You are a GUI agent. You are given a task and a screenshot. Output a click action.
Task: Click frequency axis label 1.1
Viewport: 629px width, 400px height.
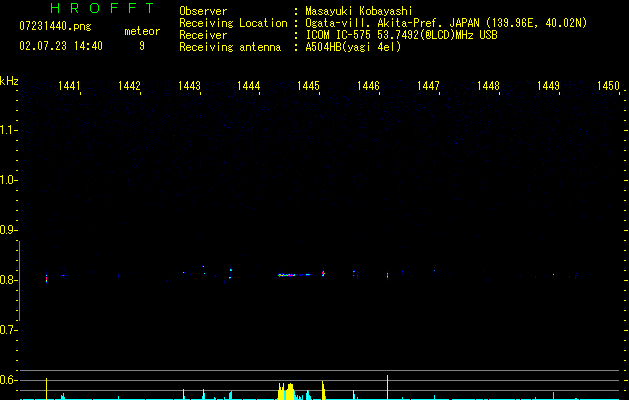[8, 130]
